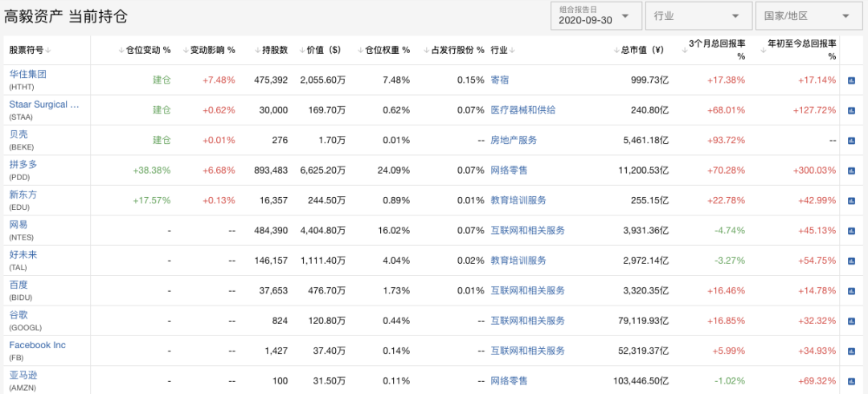The width and height of the screenshot is (868, 394).
Task: Open Staar Surgical stock link
Action: click(44, 105)
